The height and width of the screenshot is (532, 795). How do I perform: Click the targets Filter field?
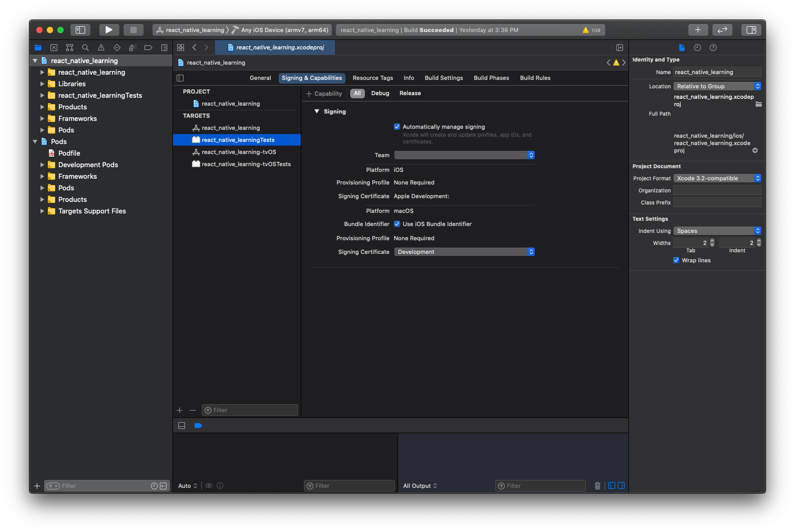point(250,410)
